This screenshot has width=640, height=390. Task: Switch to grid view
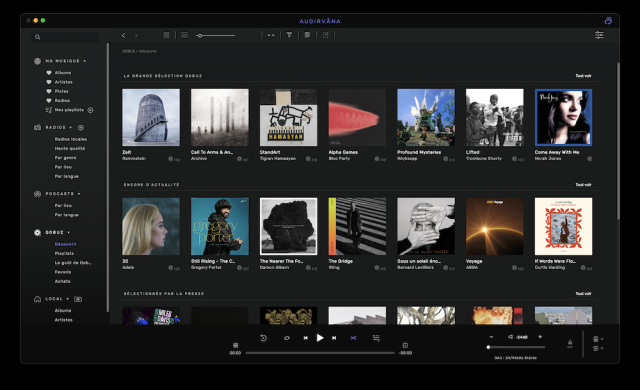166,35
